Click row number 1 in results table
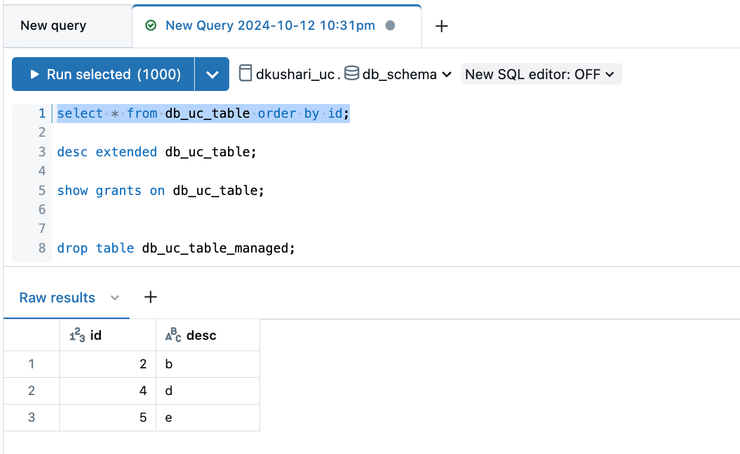 [31, 364]
